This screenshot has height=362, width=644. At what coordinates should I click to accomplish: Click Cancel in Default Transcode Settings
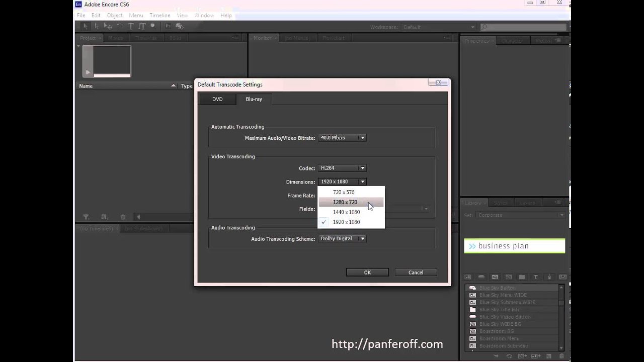(x=416, y=273)
